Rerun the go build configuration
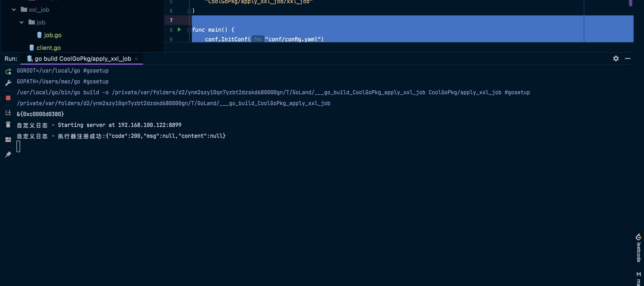This screenshot has width=644, height=286. pos(8,71)
